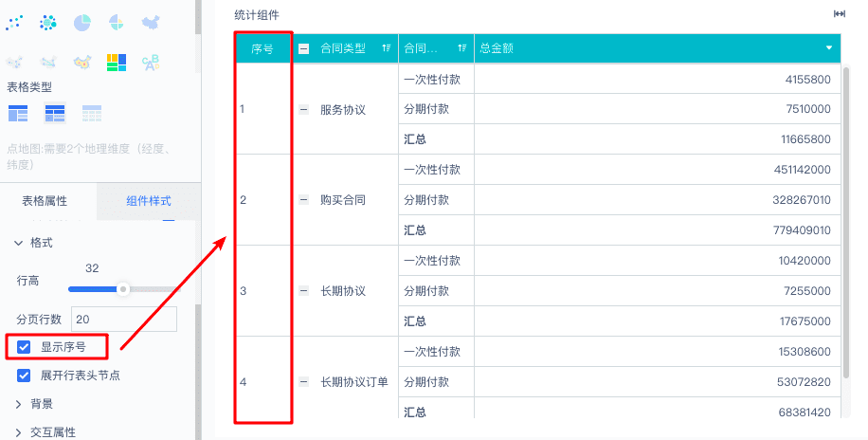Collapse the 格式 section
Screen dimensions: 868x440
(x=20, y=243)
